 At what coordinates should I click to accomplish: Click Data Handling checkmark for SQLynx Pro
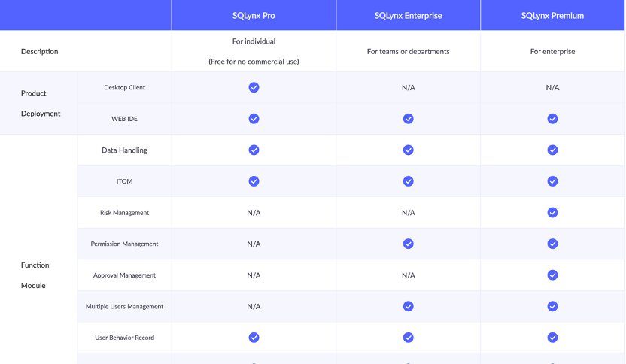coord(254,150)
